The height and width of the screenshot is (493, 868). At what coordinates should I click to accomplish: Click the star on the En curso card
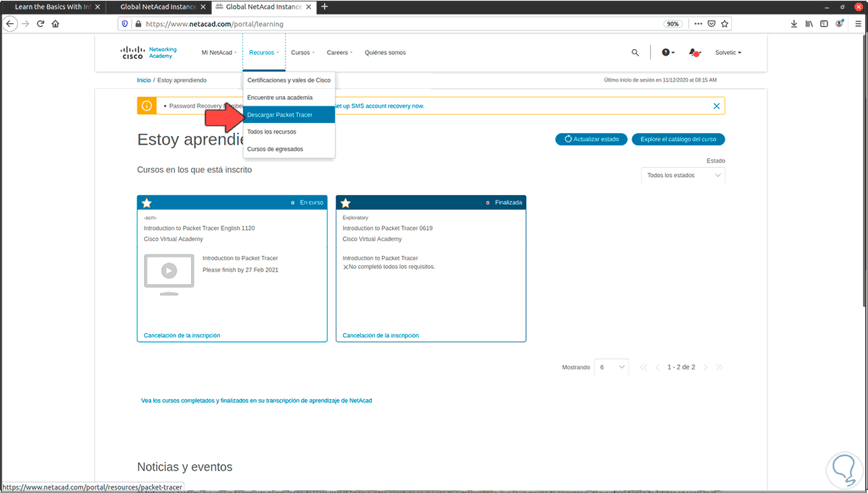[147, 203]
